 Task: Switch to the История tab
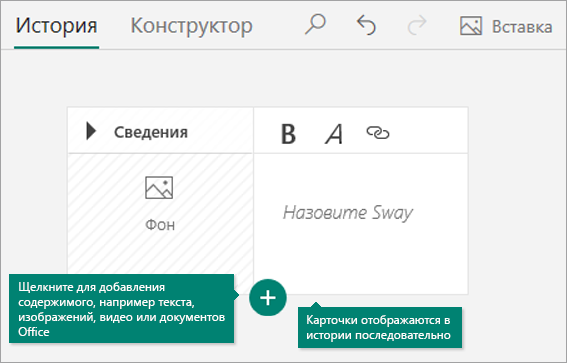point(56,26)
